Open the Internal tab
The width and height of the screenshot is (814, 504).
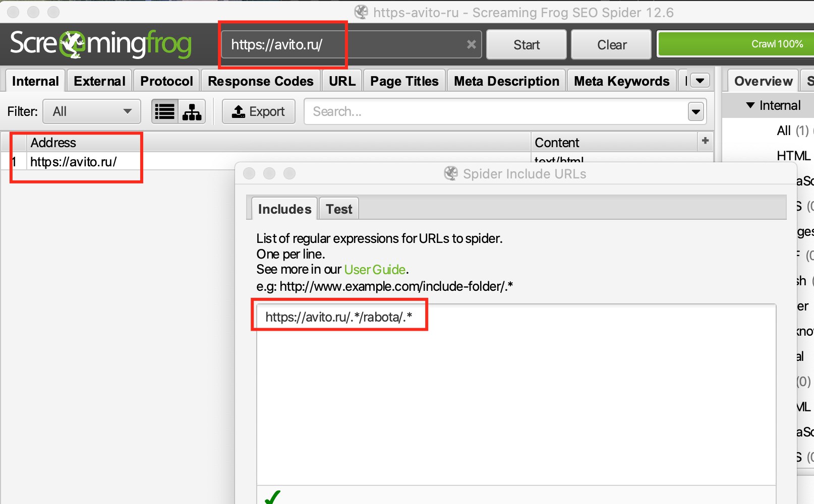35,81
